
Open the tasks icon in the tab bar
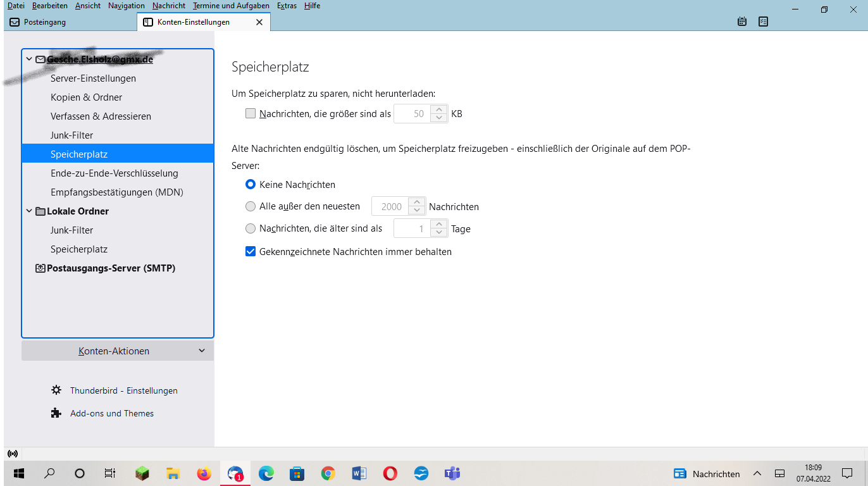(x=763, y=22)
